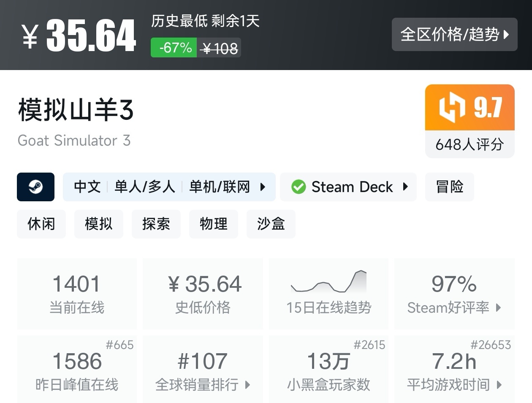Open Steam好评率 review details arrow
This screenshot has width=532, height=403.
point(498,308)
